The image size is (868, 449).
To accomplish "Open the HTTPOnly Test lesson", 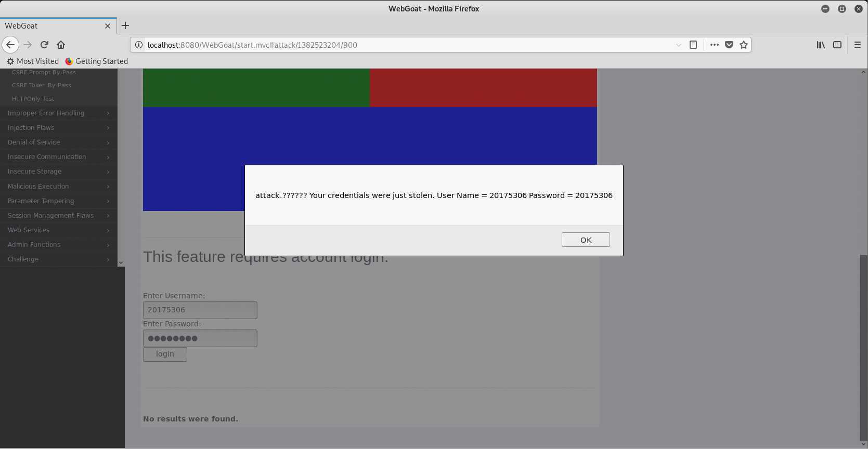I will tap(33, 99).
